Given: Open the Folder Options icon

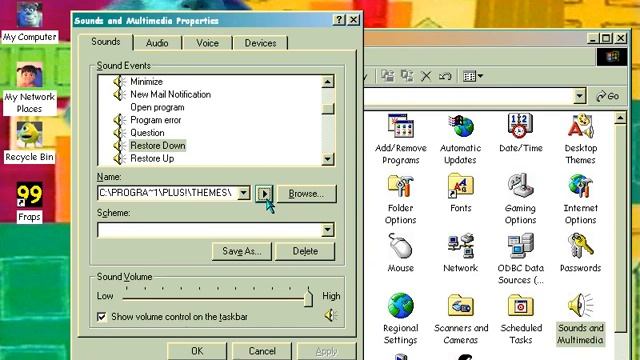Looking at the screenshot, I should click(400, 186).
